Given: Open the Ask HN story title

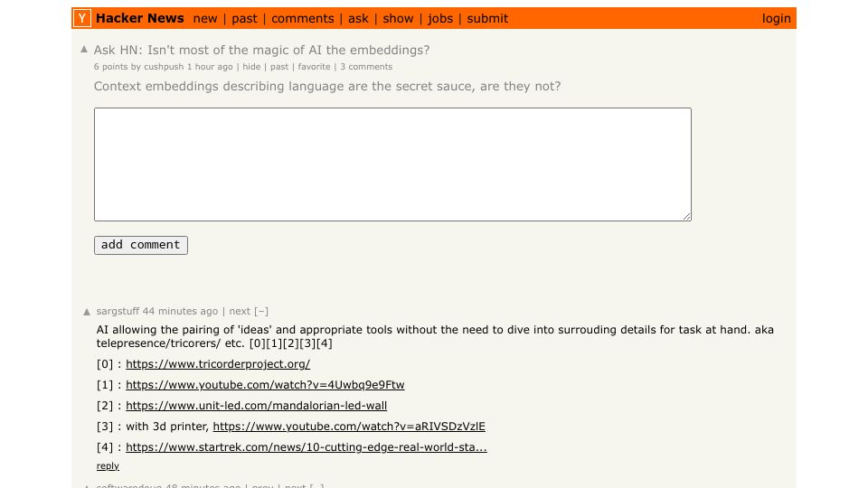Looking at the screenshot, I should [261, 50].
